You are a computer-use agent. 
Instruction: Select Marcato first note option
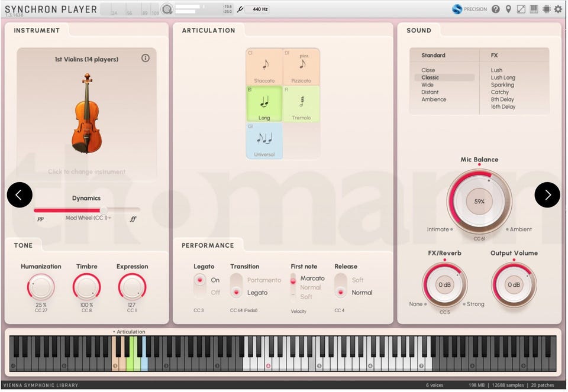pos(312,278)
